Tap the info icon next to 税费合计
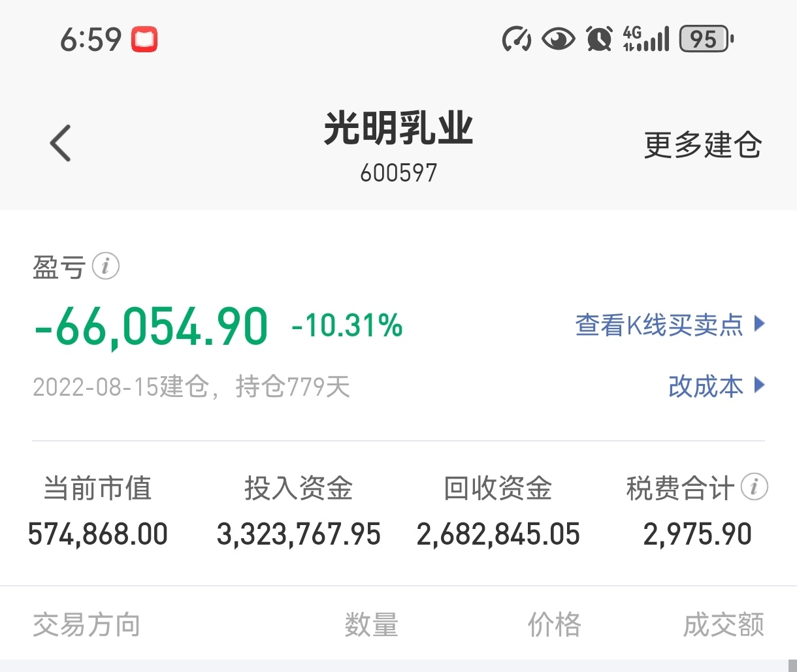 [x=755, y=487]
